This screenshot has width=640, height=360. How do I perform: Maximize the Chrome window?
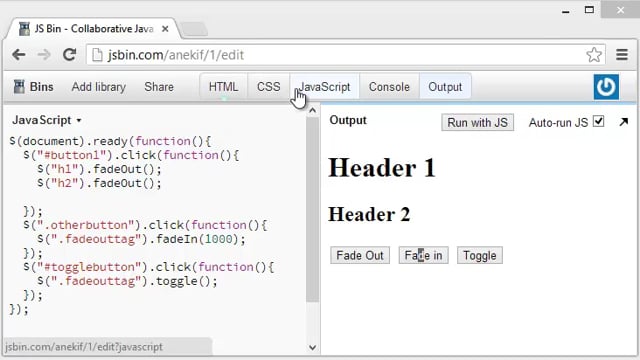589,10
